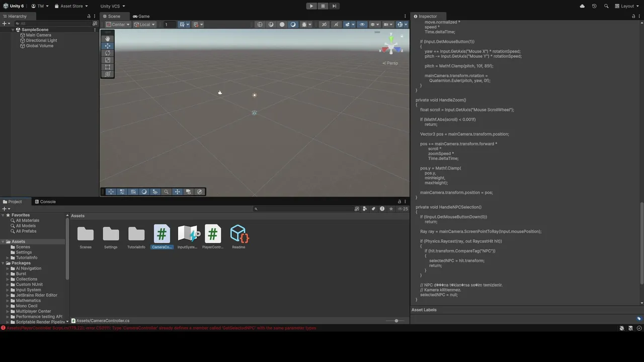The width and height of the screenshot is (644, 362).
Task: Open the Unity VCS dropdown
Action: click(x=113, y=6)
